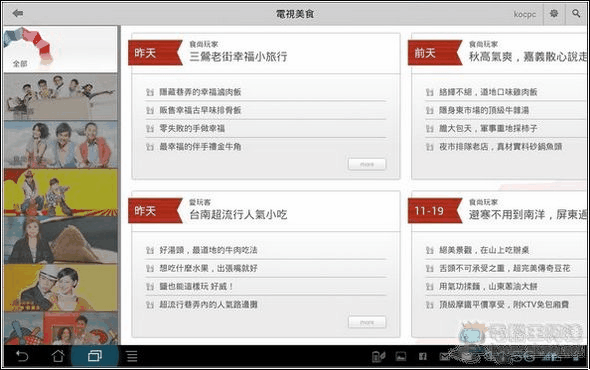Click fork icon beside 好湯頭 entry

coord(150,250)
